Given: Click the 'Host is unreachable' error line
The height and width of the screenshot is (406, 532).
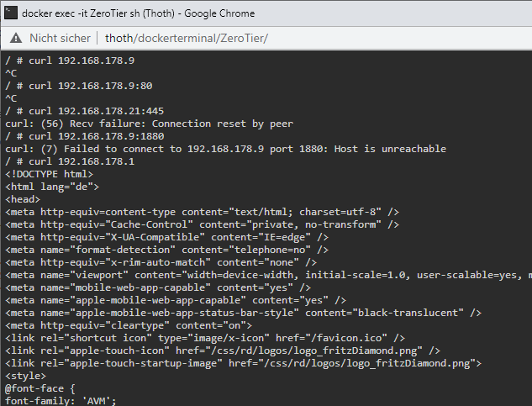Looking at the screenshot, I should pyautogui.click(x=225, y=149).
